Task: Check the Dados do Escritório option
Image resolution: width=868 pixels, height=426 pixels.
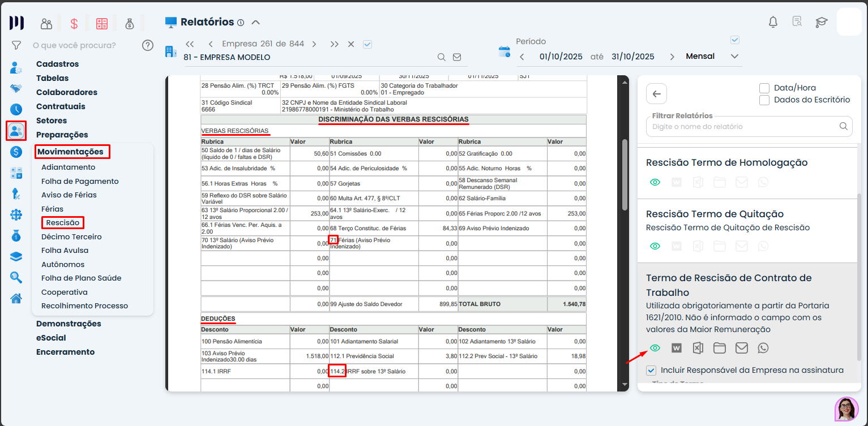Action: (764, 100)
